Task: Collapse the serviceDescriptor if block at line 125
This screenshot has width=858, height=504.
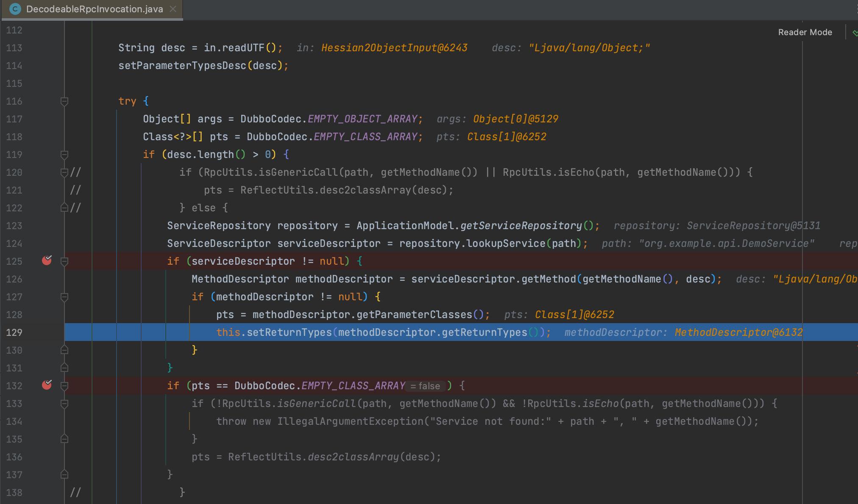Action: pyautogui.click(x=64, y=261)
